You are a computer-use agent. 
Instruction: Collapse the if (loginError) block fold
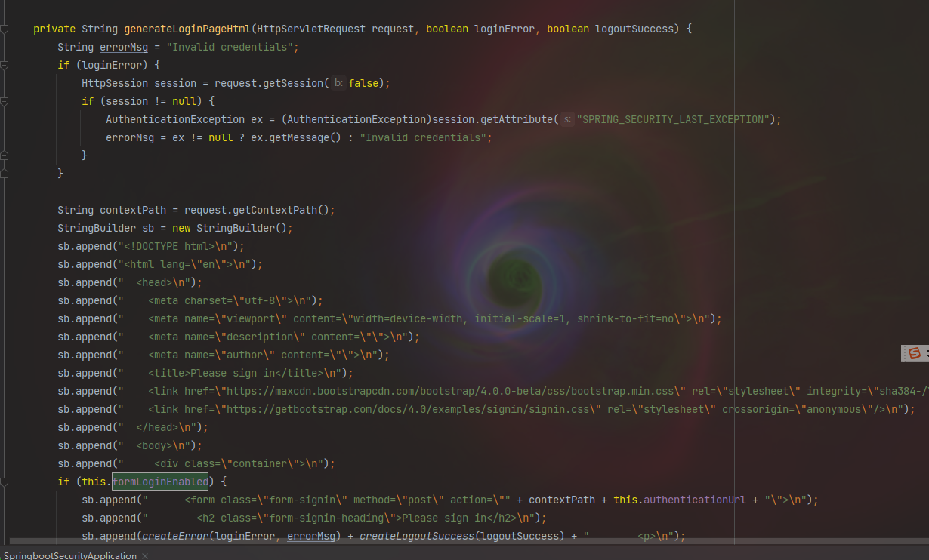click(x=4, y=66)
